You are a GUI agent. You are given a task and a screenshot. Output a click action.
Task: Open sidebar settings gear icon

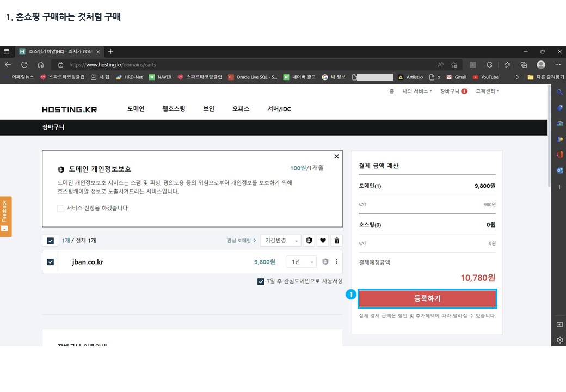pos(559,340)
